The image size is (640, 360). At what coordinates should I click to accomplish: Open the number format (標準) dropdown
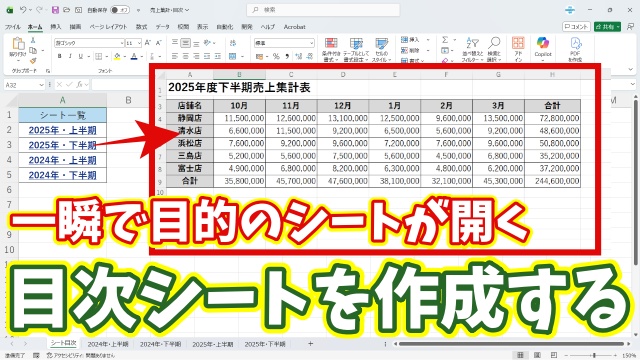click(312, 43)
